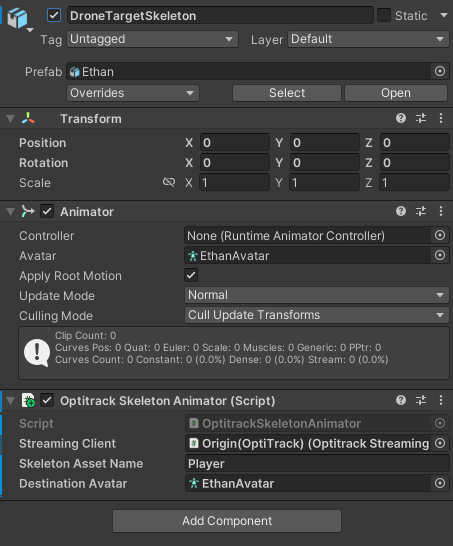The width and height of the screenshot is (453, 546).
Task: Open Destination Avatar object picker
Action: click(440, 483)
